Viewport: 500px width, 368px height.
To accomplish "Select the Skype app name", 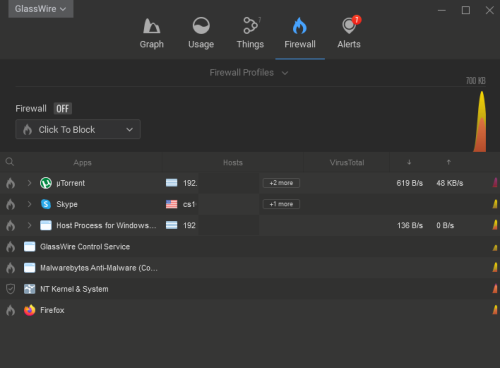I will point(67,204).
